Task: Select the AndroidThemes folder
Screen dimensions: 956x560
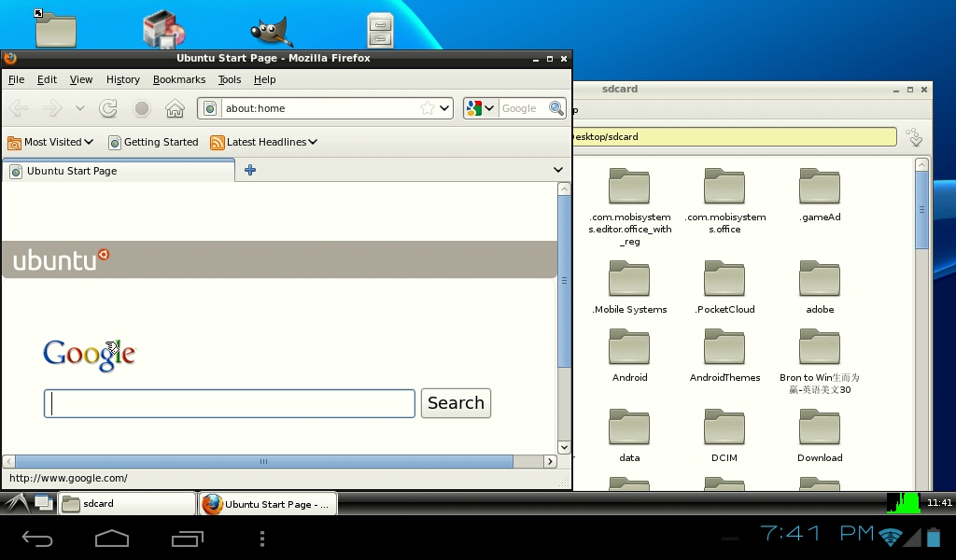Action: coord(724,356)
